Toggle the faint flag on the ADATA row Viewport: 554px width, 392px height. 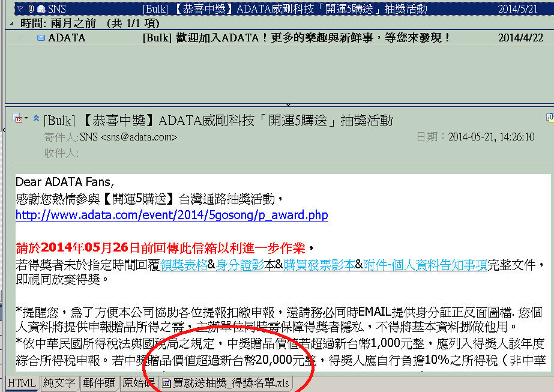[x=20, y=38]
